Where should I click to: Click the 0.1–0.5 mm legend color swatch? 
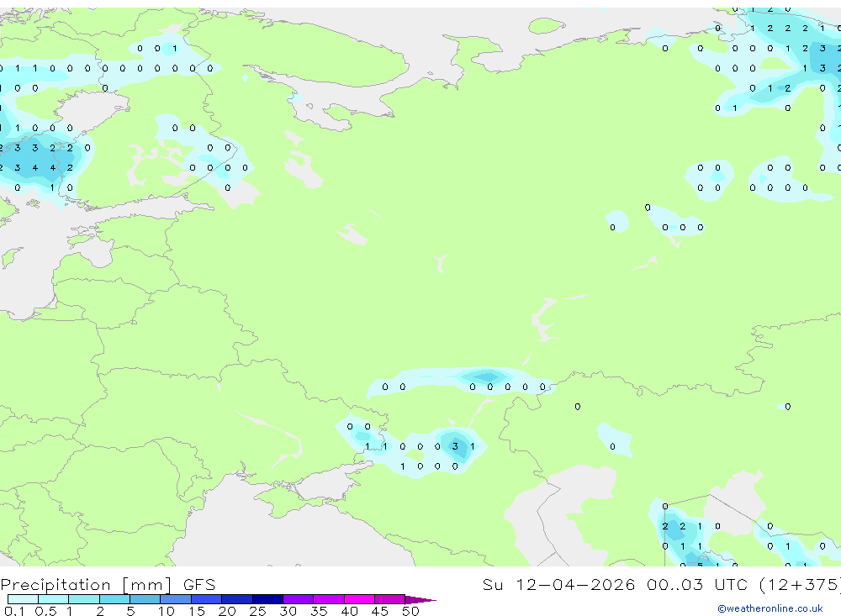(x=23, y=599)
